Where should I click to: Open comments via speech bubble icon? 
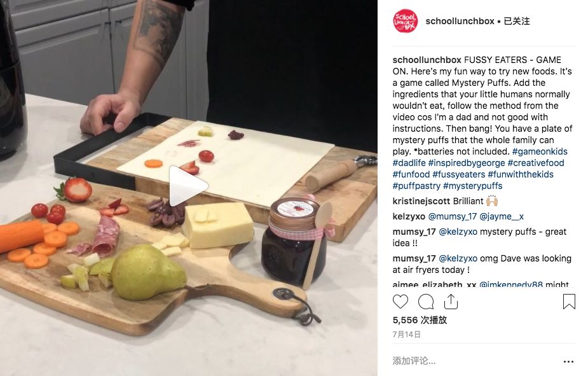click(x=426, y=302)
